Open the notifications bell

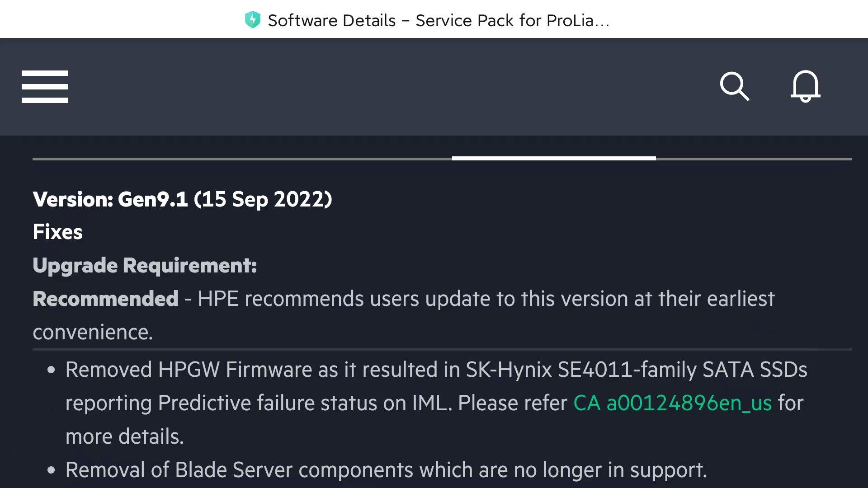click(x=805, y=86)
